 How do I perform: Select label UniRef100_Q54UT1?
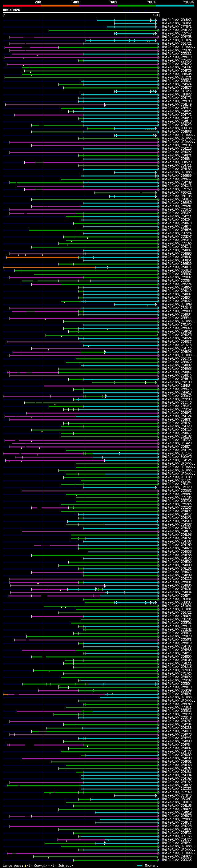[x=177, y=267]
